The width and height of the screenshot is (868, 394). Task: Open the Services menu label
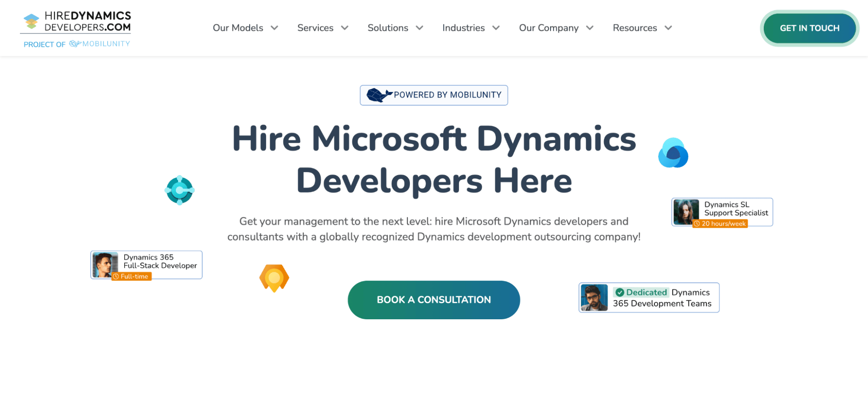315,28
